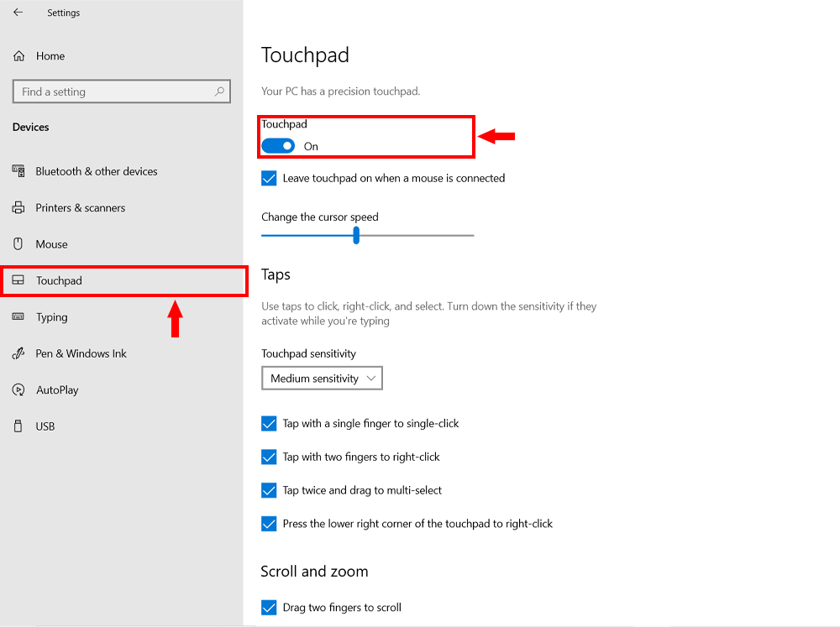Turn off the Touchpad toggle switch

278,146
